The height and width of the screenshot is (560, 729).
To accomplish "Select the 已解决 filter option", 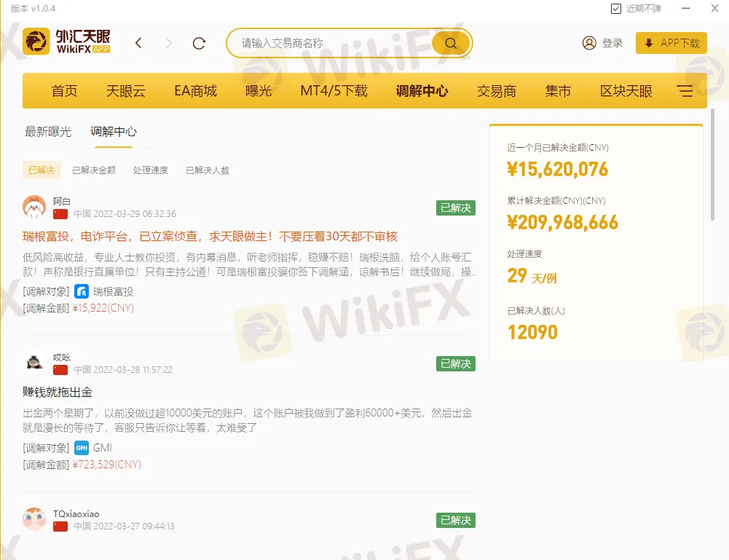I will tap(42, 170).
